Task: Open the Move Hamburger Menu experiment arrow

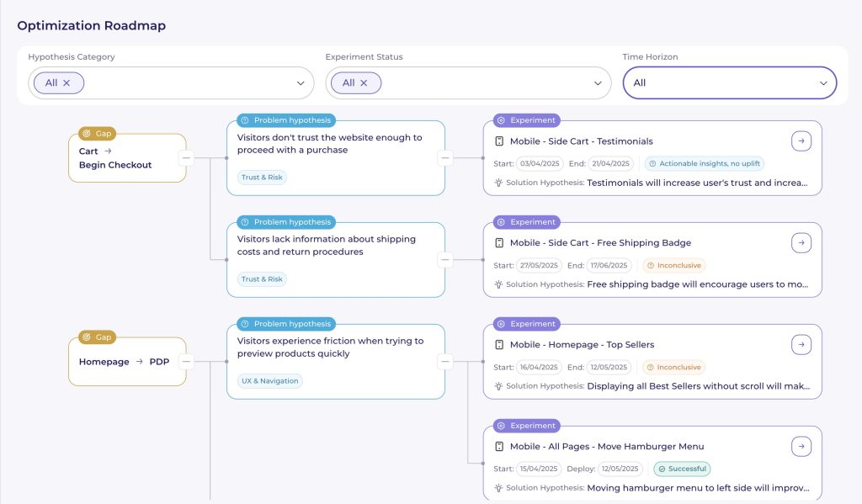Action: pos(801,447)
